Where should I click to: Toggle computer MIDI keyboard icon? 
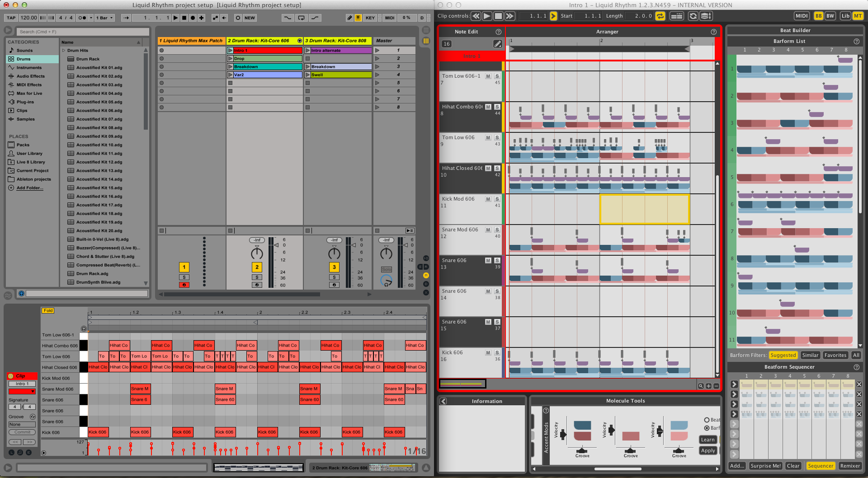click(358, 18)
